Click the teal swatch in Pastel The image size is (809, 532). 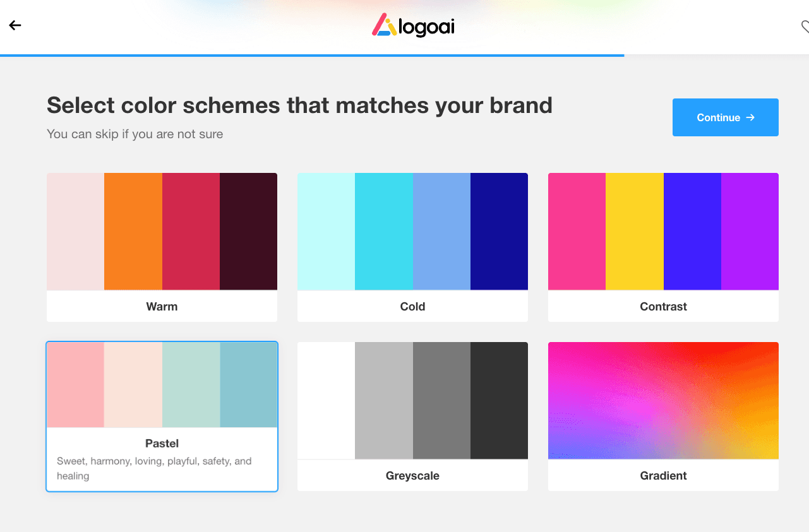coord(249,385)
